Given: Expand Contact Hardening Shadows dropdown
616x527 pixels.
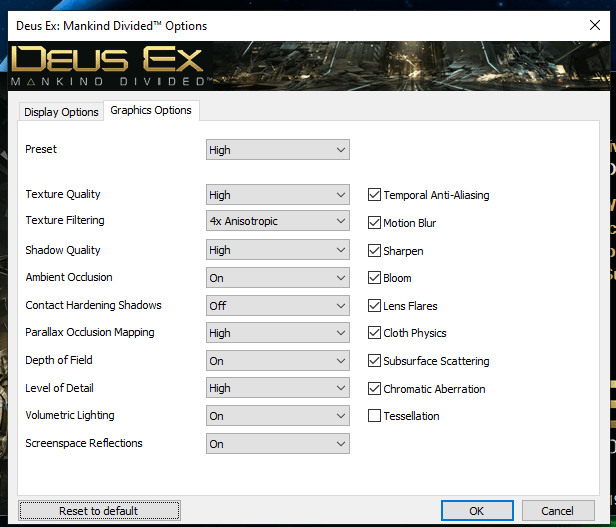Looking at the screenshot, I should tap(277, 305).
